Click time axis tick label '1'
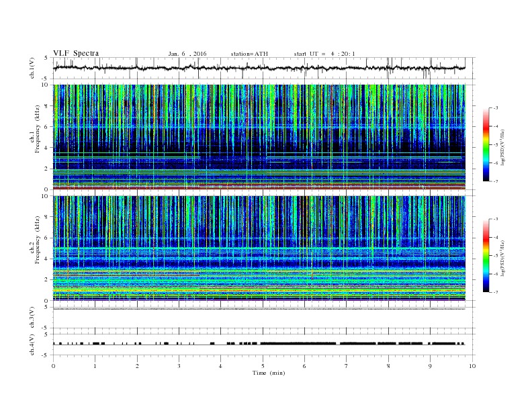This screenshot has width=532, height=411. click(95, 366)
